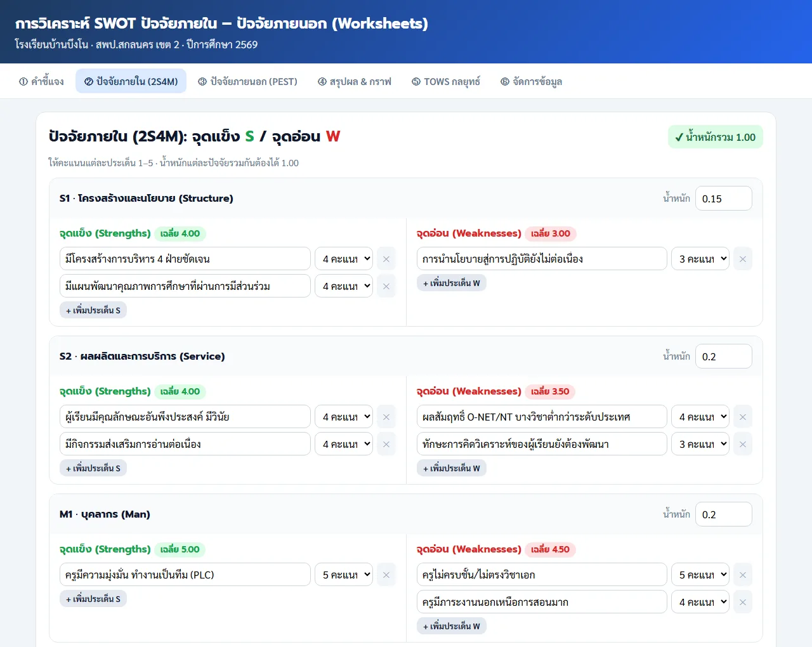
Task: Remove the "มีโครงสร้างการบริหาร 4 ฝ่ายชัดเจน" strength row
Action: tap(386, 259)
